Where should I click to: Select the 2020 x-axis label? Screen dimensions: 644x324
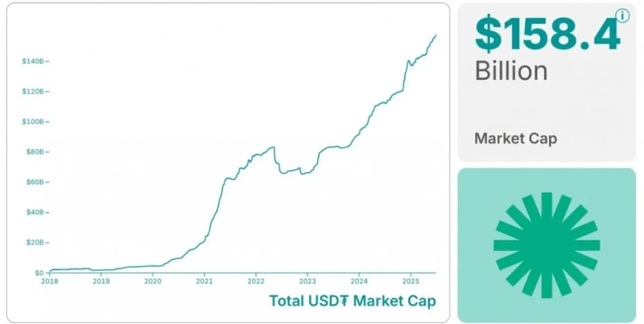point(153,281)
